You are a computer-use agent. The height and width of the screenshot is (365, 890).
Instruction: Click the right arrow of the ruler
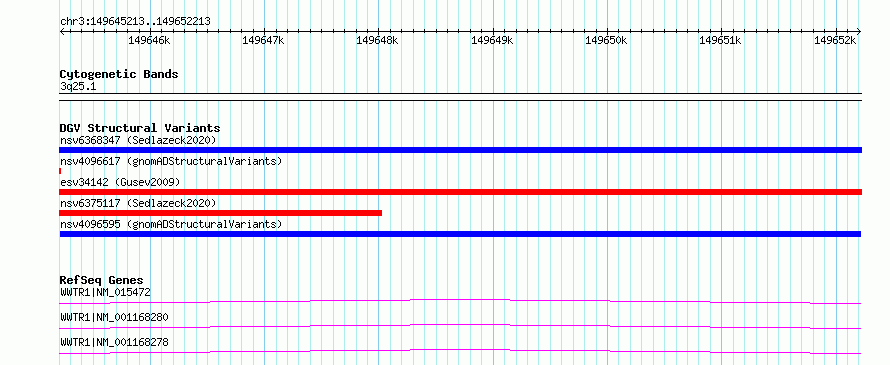pos(859,31)
